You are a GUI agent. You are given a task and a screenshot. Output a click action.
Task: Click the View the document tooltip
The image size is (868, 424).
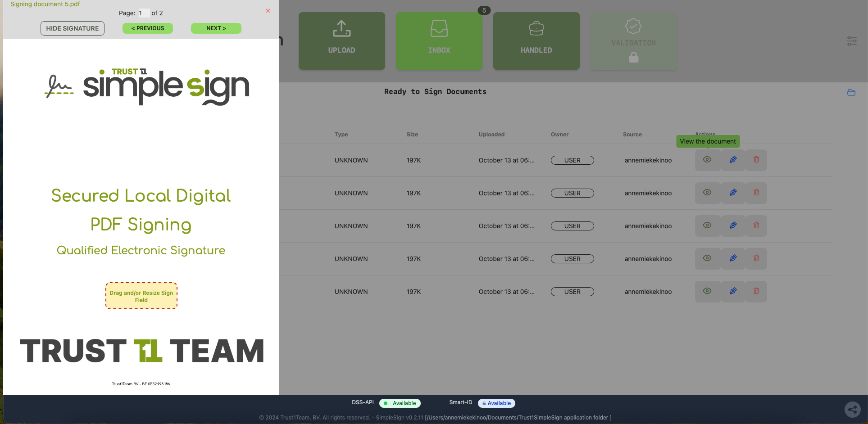708,141
